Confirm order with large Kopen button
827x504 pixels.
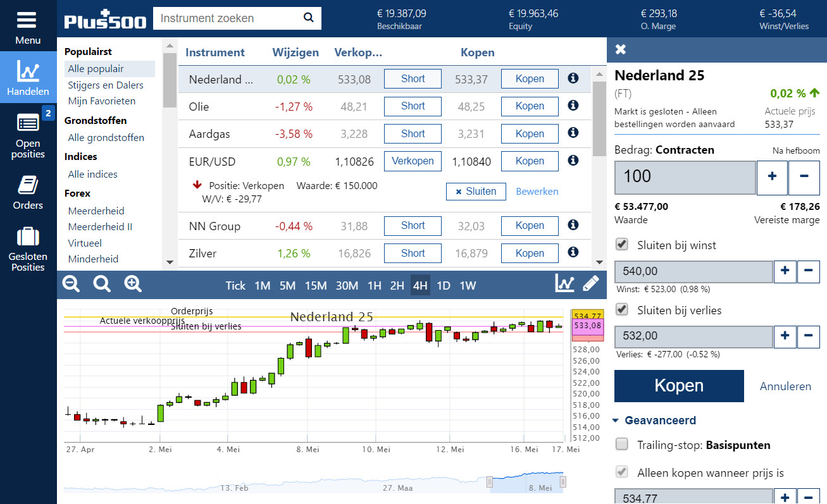(679, 386)
